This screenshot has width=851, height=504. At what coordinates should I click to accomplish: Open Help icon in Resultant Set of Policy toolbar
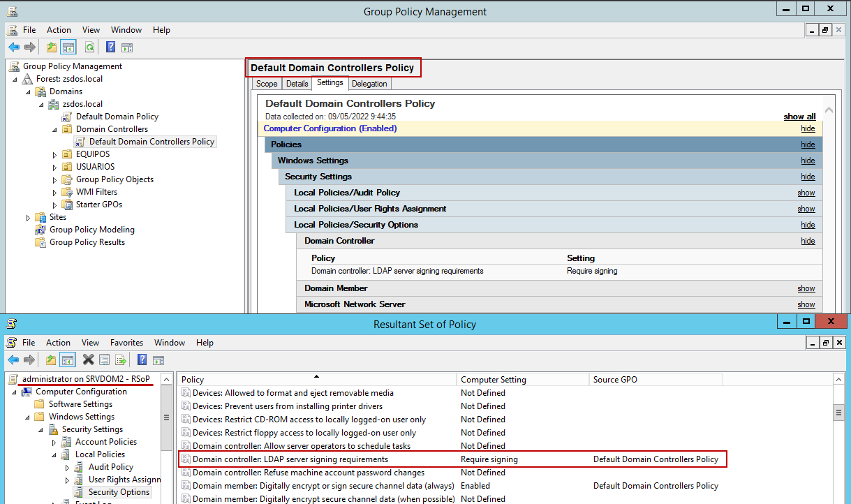point(142,360)
